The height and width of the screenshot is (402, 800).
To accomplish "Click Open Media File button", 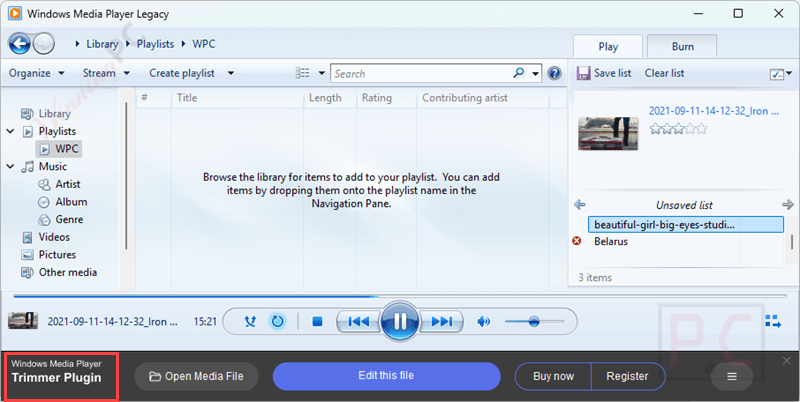I will [x=196, y=376].
